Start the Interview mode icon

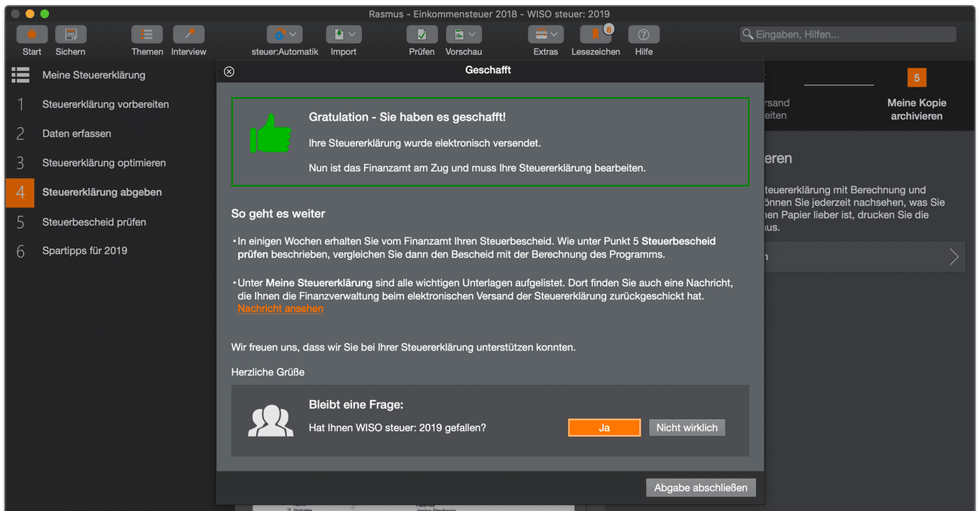(x=188, y=35)
